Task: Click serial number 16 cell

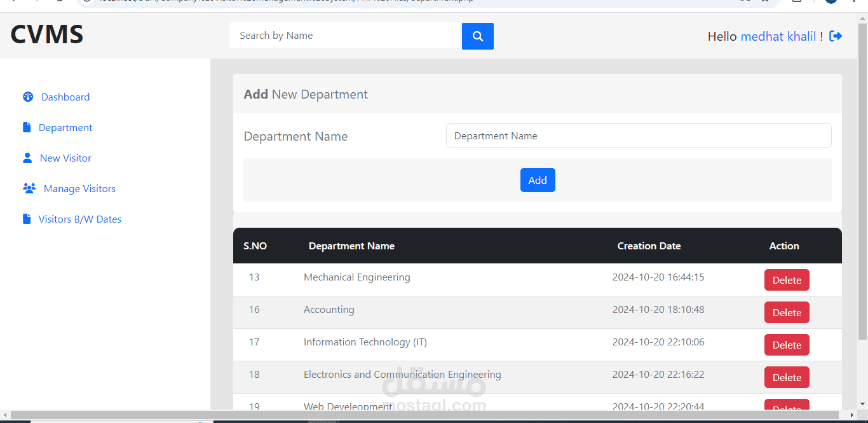Action: [x=254, y=309]
